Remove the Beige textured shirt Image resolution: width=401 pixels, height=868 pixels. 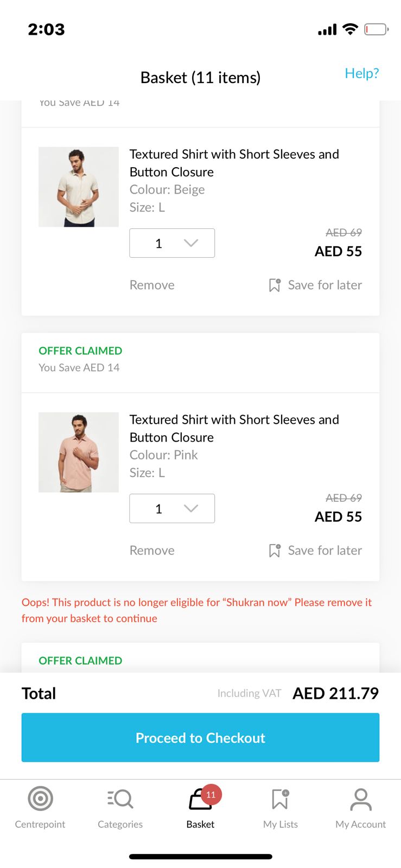(x=152, y=285)
